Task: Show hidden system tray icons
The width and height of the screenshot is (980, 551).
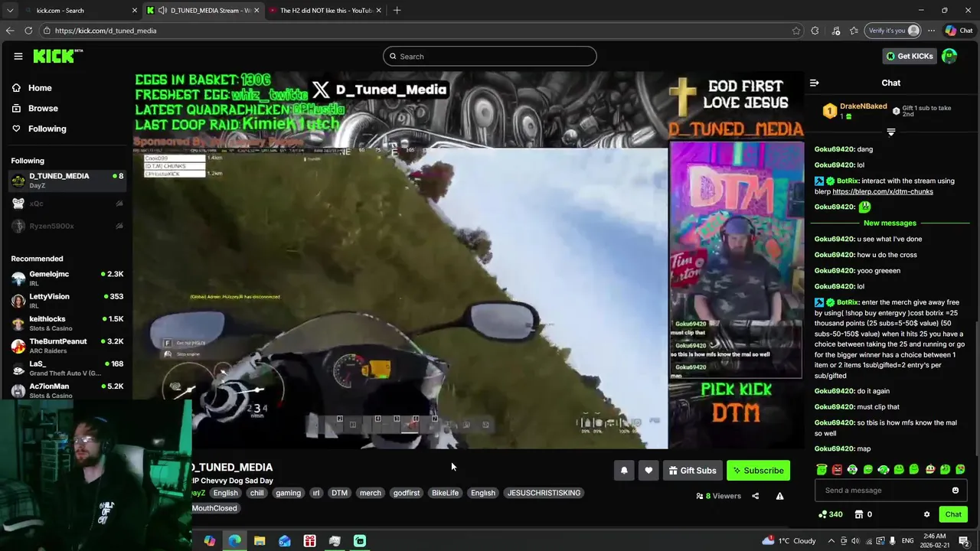Action: pos(831,541)
